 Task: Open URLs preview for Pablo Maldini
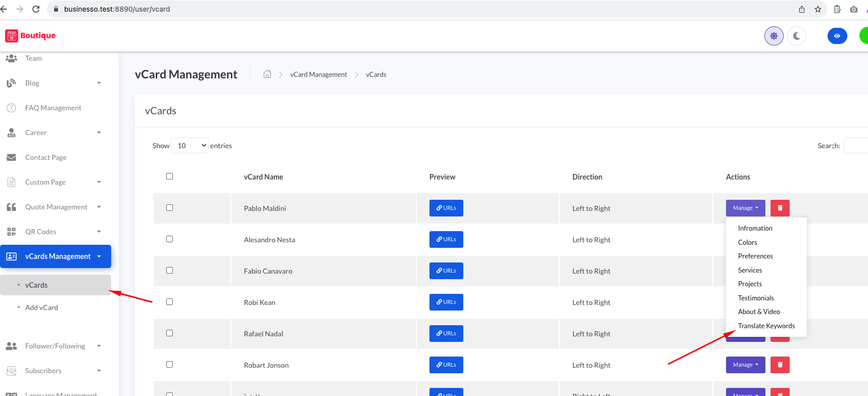[x=446, y=208]
